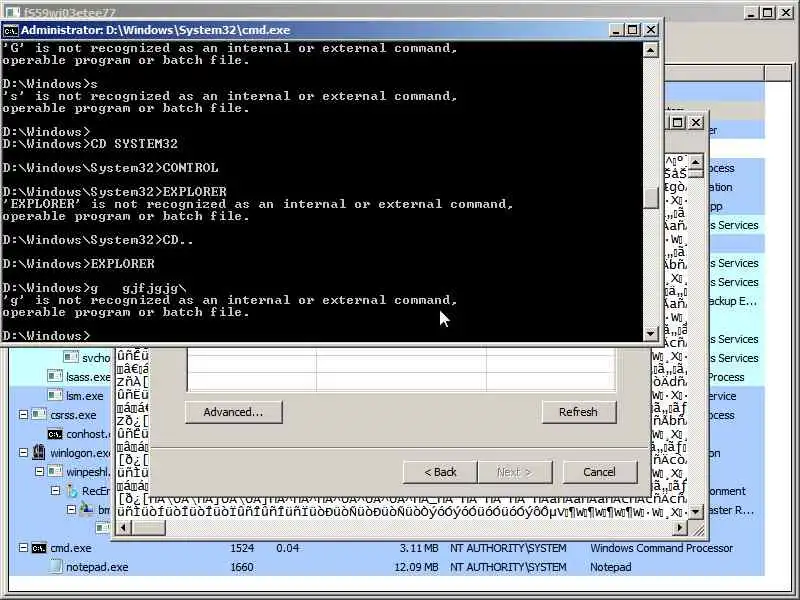800x600 pixels.
Task: Click cmd window scrollbar down arrow
Action: click(651, 334)
